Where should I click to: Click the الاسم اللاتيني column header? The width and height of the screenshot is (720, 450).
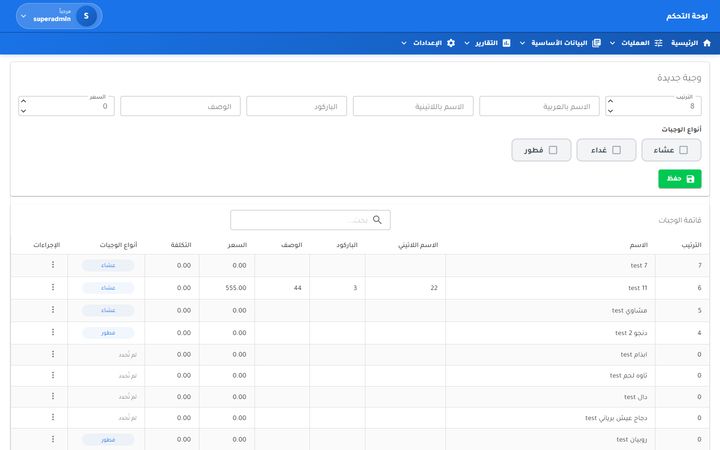418,245
